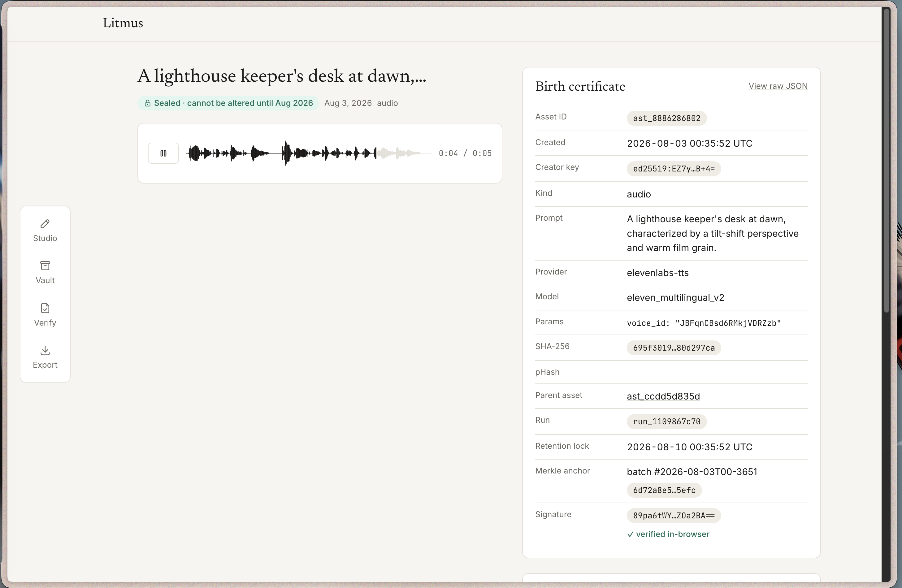Open the Studio section in sidebar

pos(45,230)
